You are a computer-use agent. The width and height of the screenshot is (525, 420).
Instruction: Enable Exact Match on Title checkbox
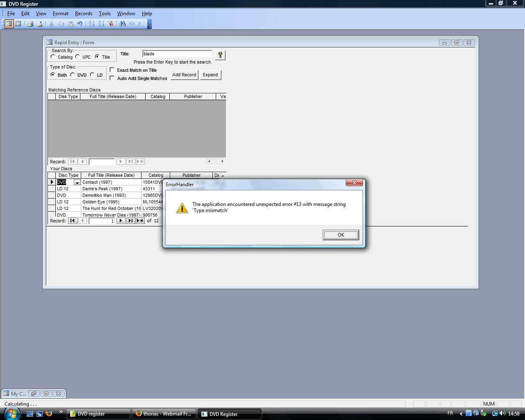(x=112, y=70)
